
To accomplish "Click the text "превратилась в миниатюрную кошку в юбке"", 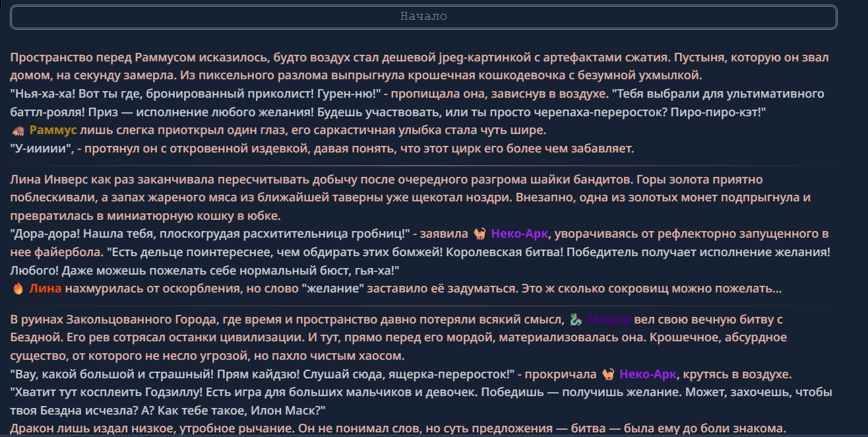I will [145, 216].
